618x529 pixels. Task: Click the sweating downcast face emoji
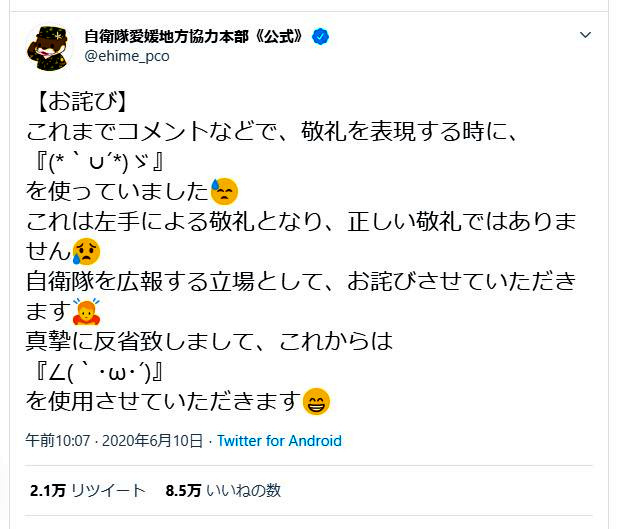[224, 190]
